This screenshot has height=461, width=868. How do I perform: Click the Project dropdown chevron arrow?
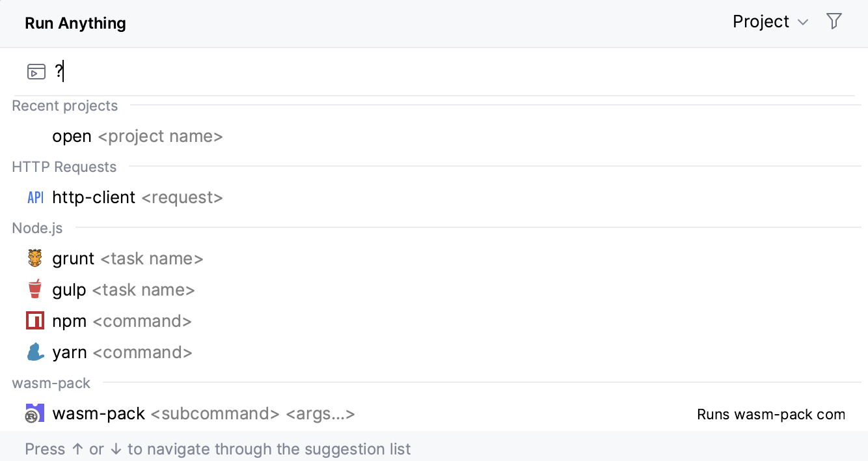click(802, 21)
